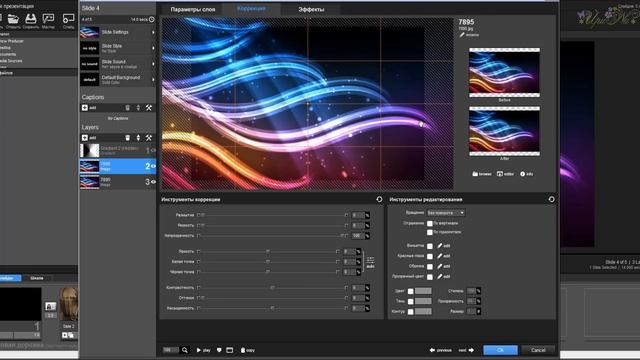Switch to the adjustments tab
Viewport: 640px width, 360px height.
tap(251, 9)
